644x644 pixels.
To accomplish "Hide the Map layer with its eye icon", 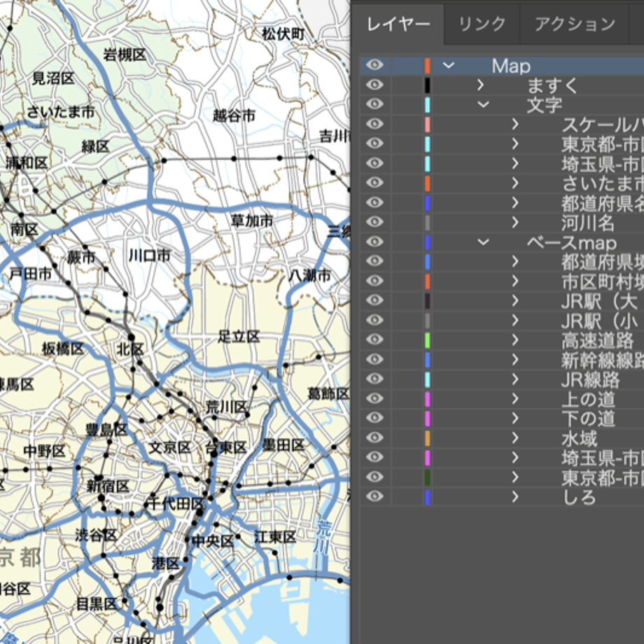I will point(374,65).
